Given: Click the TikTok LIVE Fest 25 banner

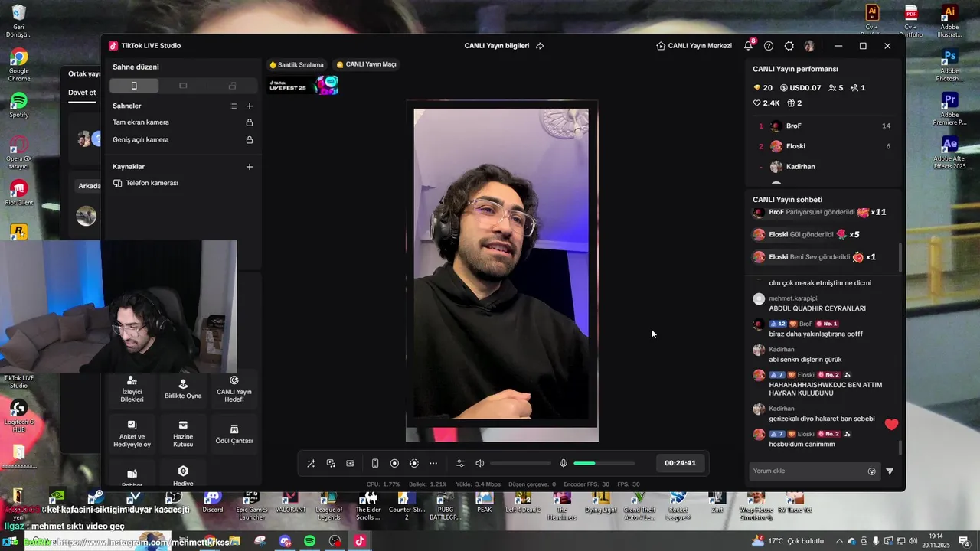Looking at the screenshot, I should pos(302,85).
